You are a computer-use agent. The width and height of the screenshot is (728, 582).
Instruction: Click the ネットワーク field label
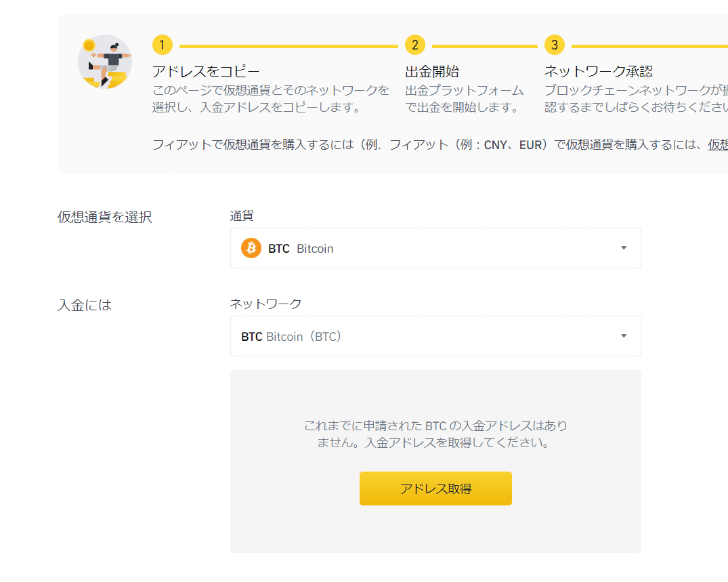[265, 304]
